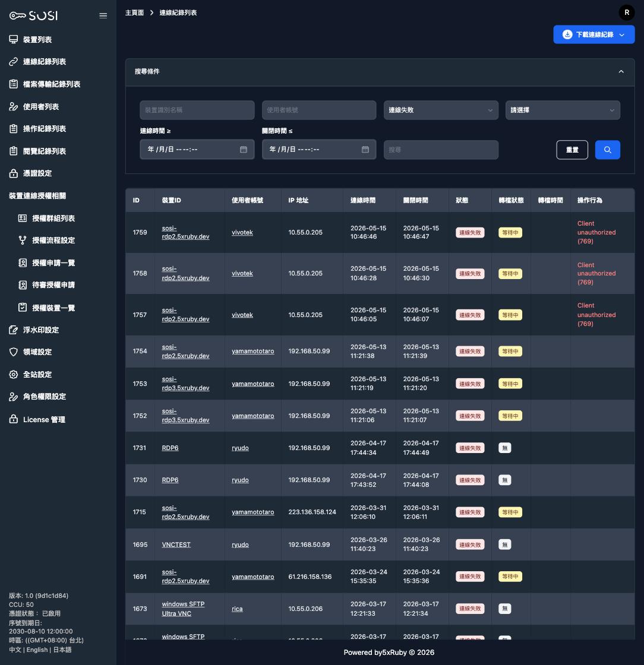The width and height of the screenshot is (644, 665).
Task: Open the 連線失敗 status dropdown
Action: [441, 110]
